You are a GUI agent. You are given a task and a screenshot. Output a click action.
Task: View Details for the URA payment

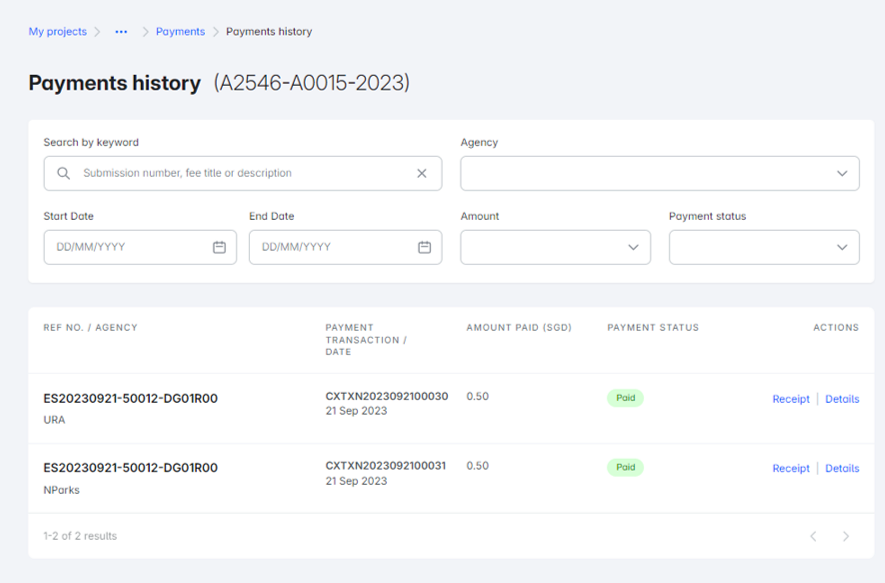[841, 399]
